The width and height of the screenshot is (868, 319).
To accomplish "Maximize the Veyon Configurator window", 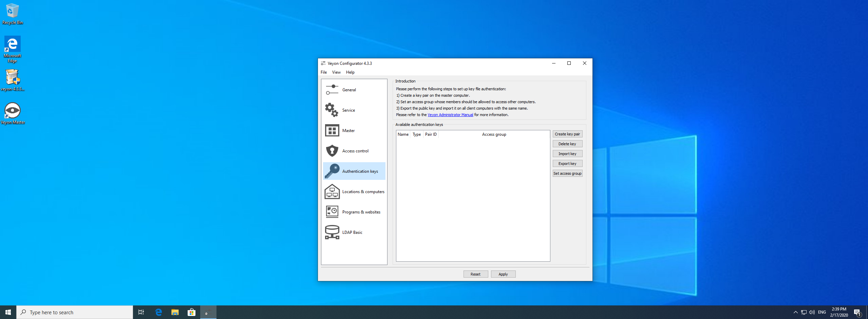I will click(x=569, y=63).
